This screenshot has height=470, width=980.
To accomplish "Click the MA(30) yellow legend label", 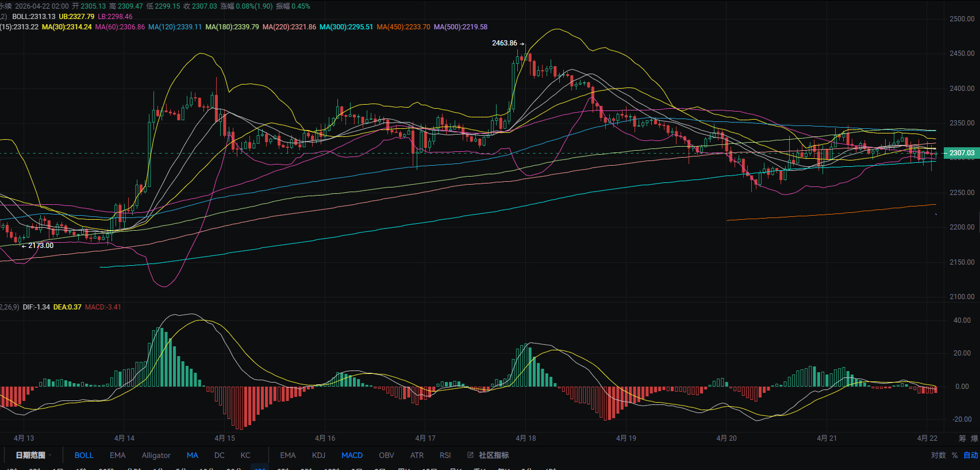I will click(x=67, y=27).
